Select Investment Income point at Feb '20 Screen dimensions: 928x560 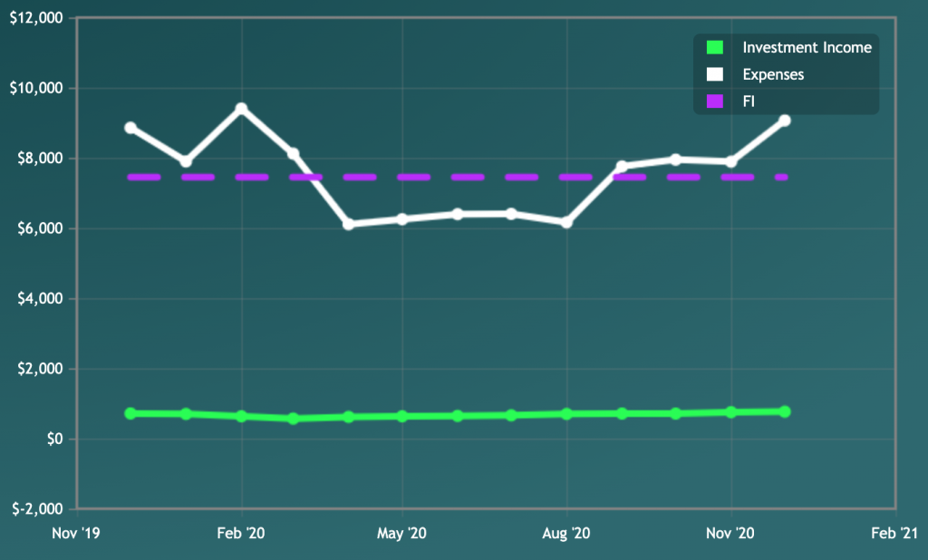pyautogui.click(x=241, y=417)
